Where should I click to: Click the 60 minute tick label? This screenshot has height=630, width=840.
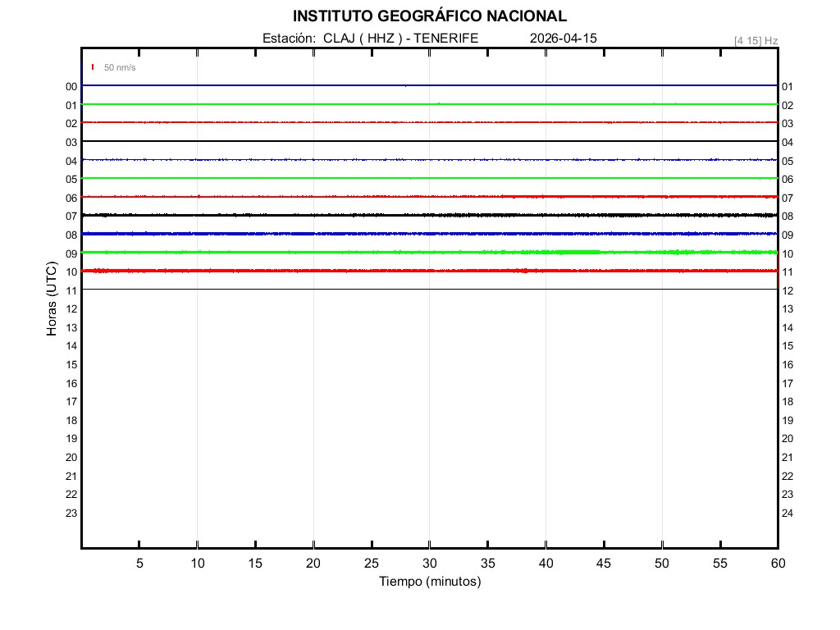(778, 563)
